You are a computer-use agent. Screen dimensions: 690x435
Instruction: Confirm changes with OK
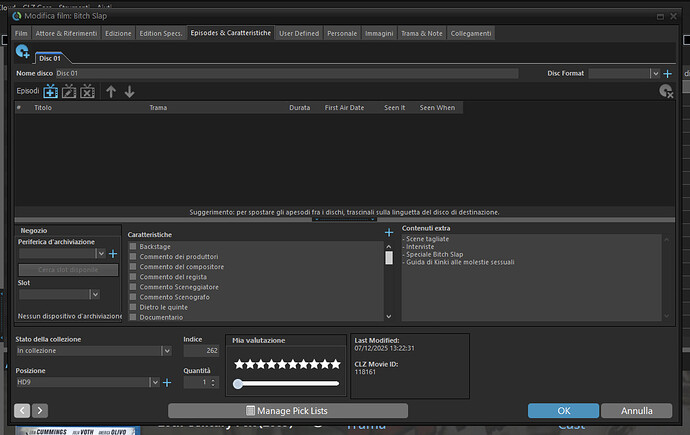563,410
